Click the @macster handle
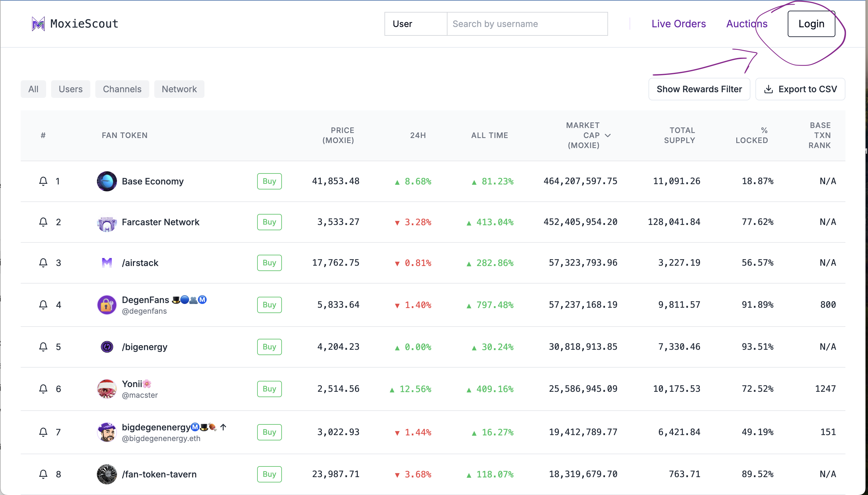Image resolution: width=868 pixels, height=495 pixels. pos(140,395)
